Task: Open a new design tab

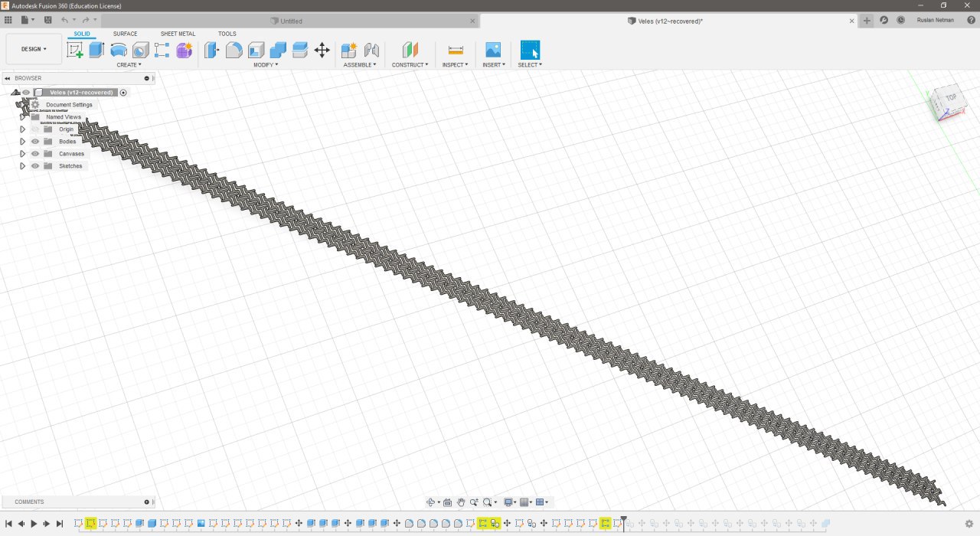Action: click(867, 21)
